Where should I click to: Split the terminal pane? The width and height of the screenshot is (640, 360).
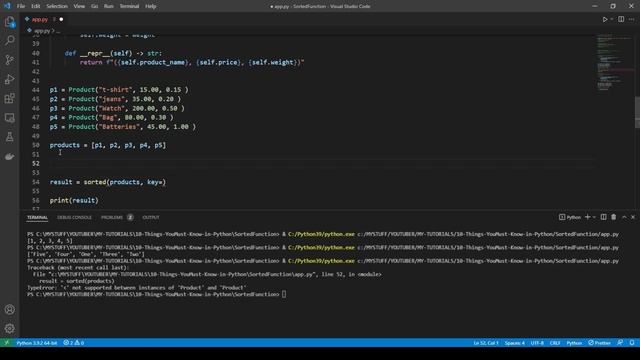tap(603, 217)
